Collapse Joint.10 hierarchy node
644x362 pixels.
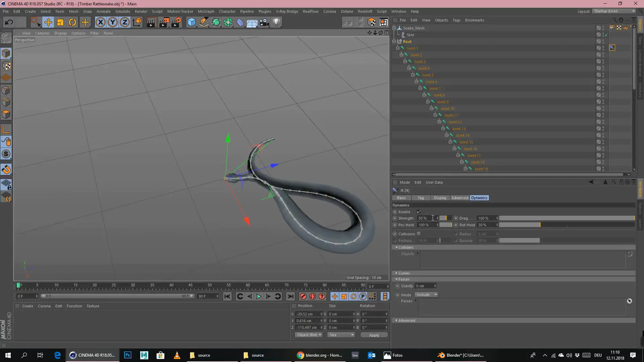tap(432, 109)
